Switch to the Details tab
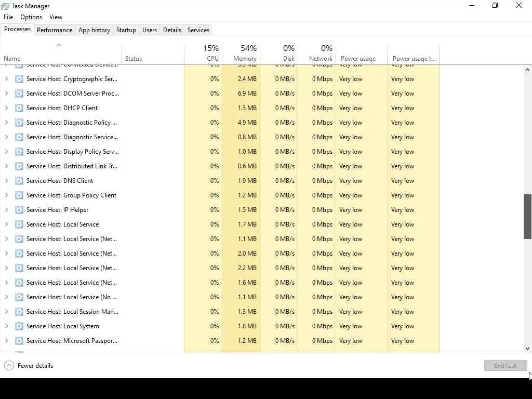 pos(172,30)
